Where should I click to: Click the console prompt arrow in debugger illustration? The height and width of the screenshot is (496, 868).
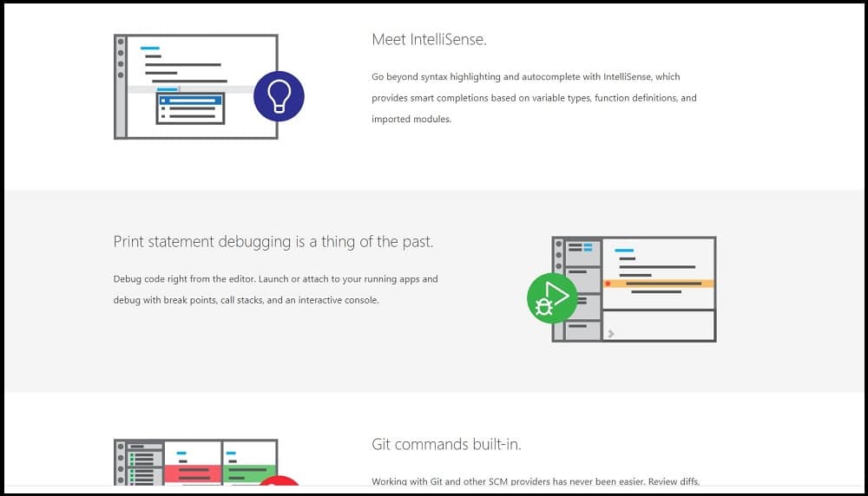pyautogui.click(x=610, y=334)
